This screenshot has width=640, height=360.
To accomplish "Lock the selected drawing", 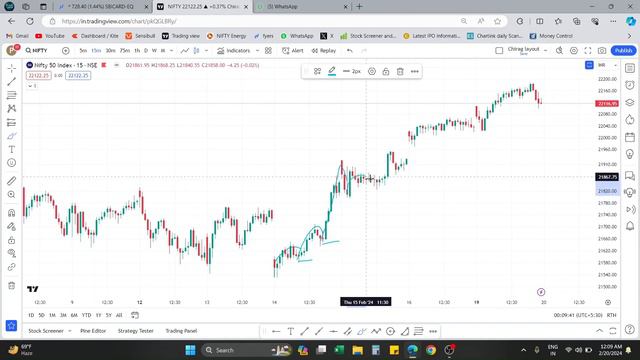I will pyautogui.click(x=386, y=71).
